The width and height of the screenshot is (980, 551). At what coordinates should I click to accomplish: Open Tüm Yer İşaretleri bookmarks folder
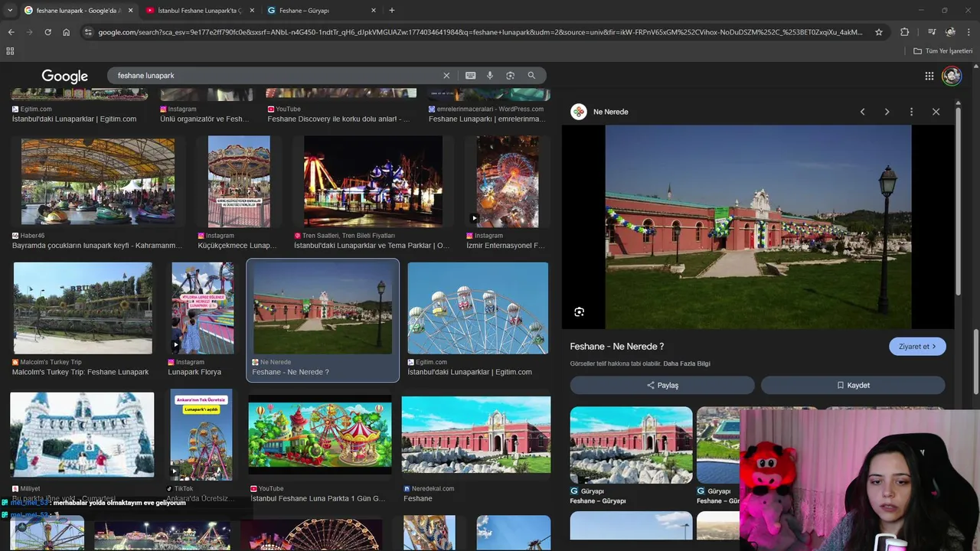click(x=943, y=51)
